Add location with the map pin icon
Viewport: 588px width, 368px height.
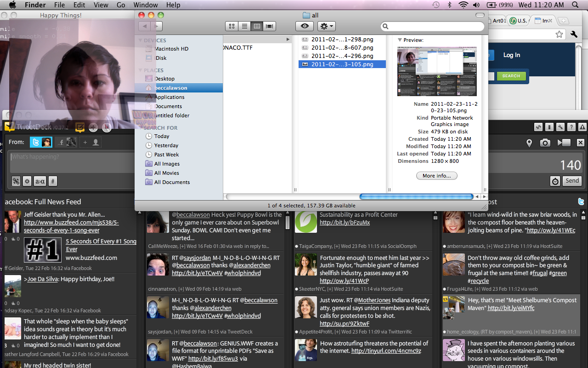click(x=529, y=143)
